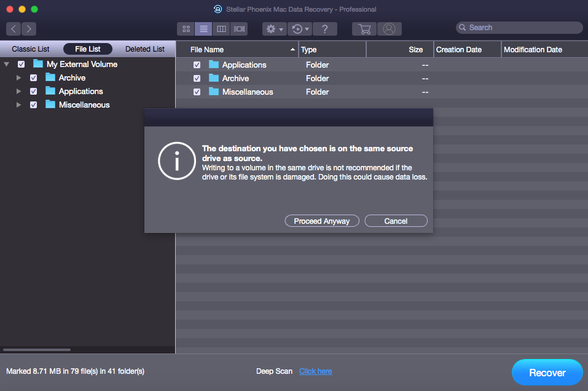Viewport: 588px width, 391px height.
Task: Select the Miscellaneous folder icon in sidebar tree
Action: pyautogui.click(x=50, y=104)
